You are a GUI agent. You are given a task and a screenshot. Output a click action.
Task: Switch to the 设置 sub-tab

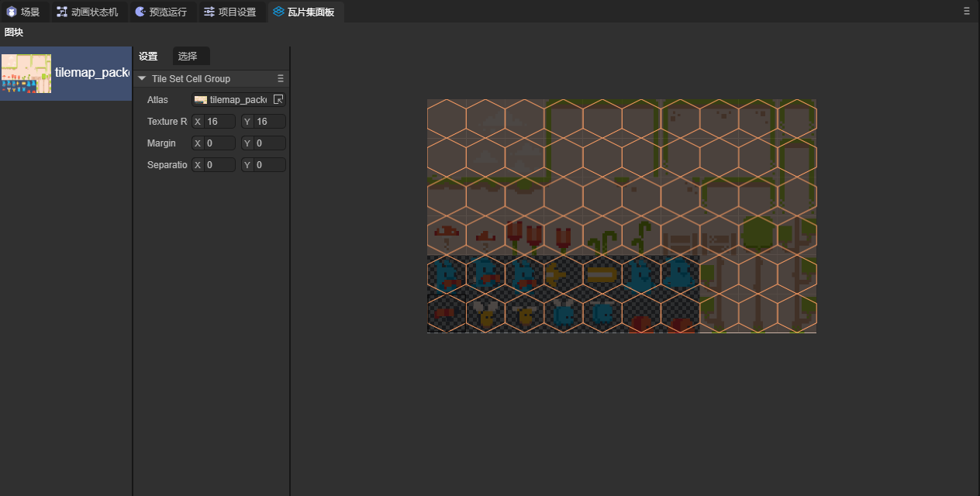click(x=148, y=56)
